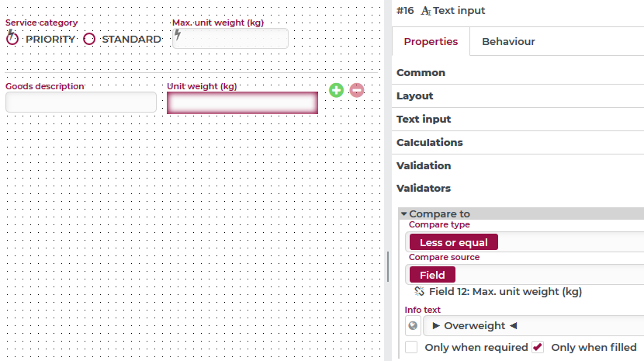Open the Compare type Less or equal dropdown
The width and height of the screenshot is (644, 361).
pos(454,242)
